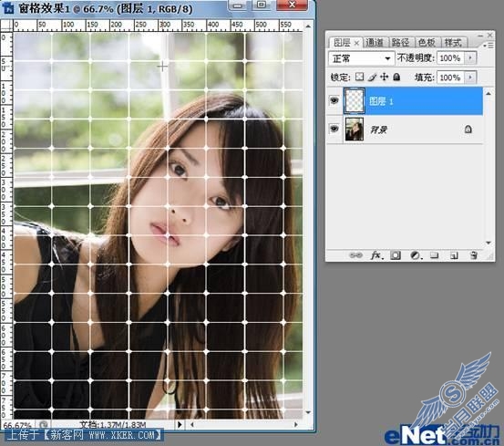Image resolution: width=504 pixels, height=446 pixels.
Task: Create new fill or adjustment layer icon
Action: (415, 255)
